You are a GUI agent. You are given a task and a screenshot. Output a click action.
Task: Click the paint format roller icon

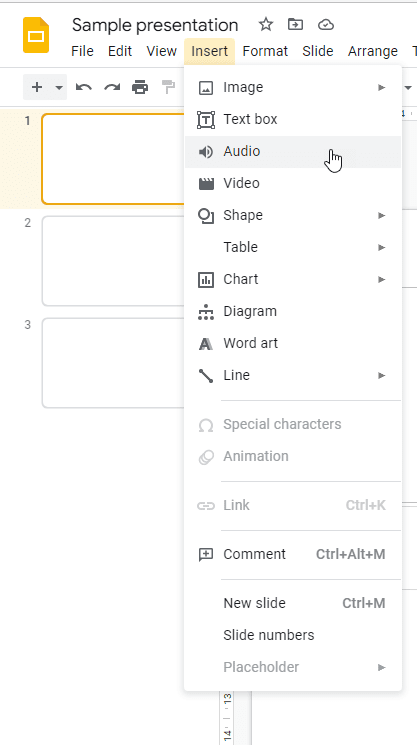[168, 87]
